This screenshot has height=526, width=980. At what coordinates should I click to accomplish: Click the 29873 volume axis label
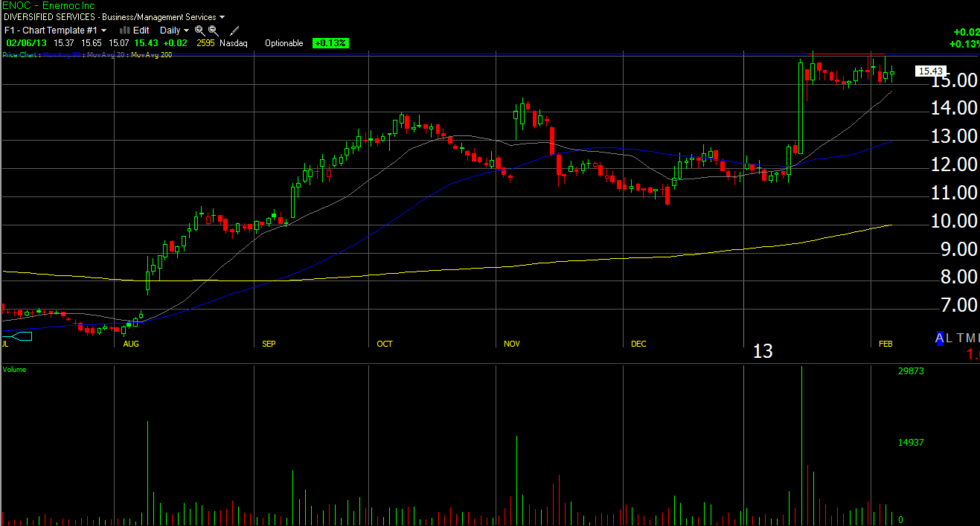911,371
